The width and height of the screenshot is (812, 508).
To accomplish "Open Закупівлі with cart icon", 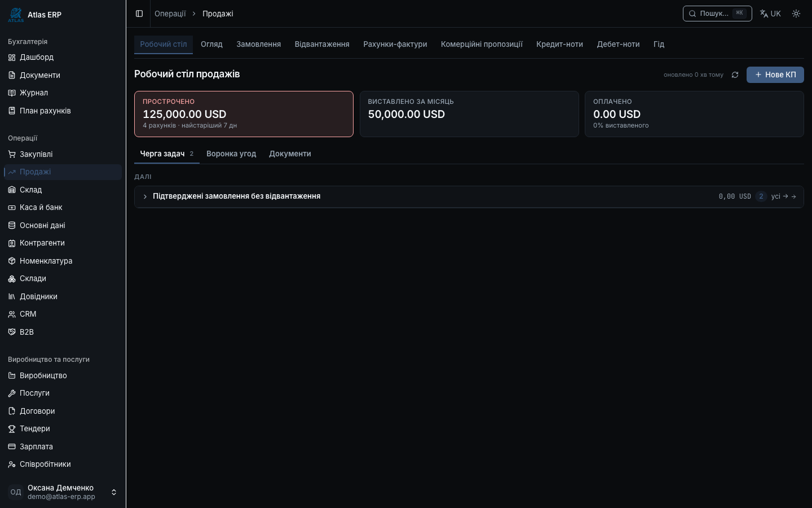I will tap(63, 154).
